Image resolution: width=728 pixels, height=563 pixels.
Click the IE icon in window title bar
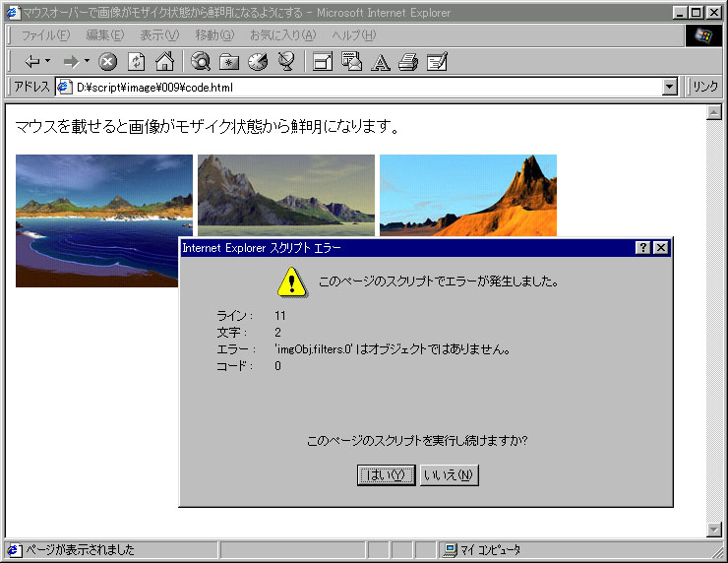pos(14,13)
